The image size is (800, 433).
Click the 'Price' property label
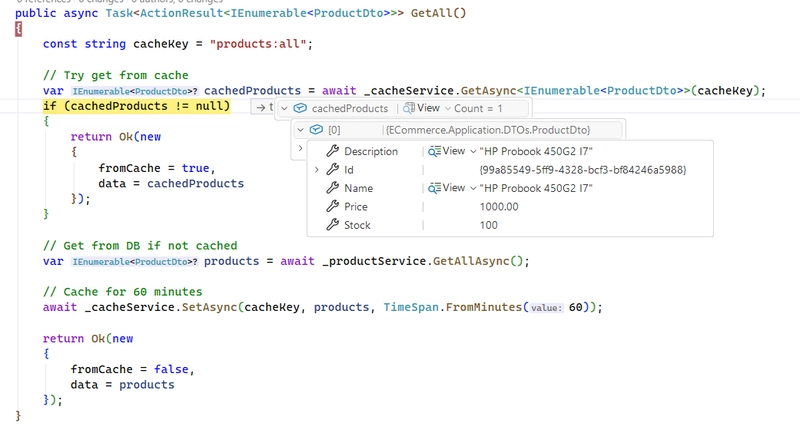click(x=356, y=206)
